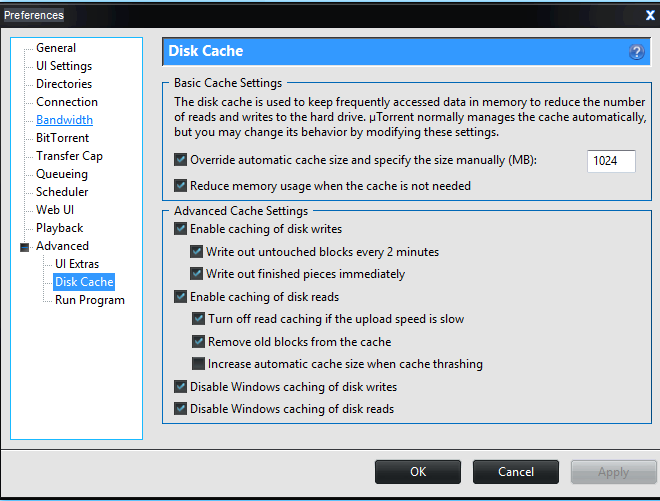Disable Enable caching of disk writes
The height and width of the screenshot is (501, 660).
(181, 229)
